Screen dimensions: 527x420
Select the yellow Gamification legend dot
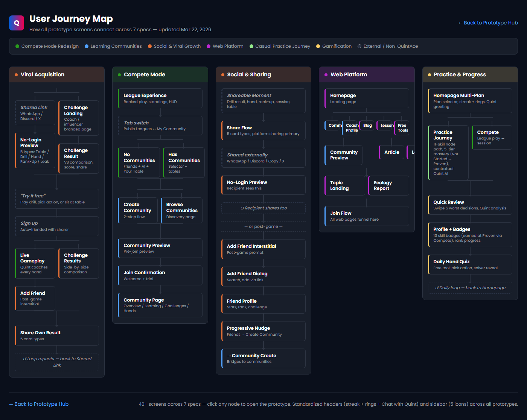pyautogui.click(x=318, y=46)
